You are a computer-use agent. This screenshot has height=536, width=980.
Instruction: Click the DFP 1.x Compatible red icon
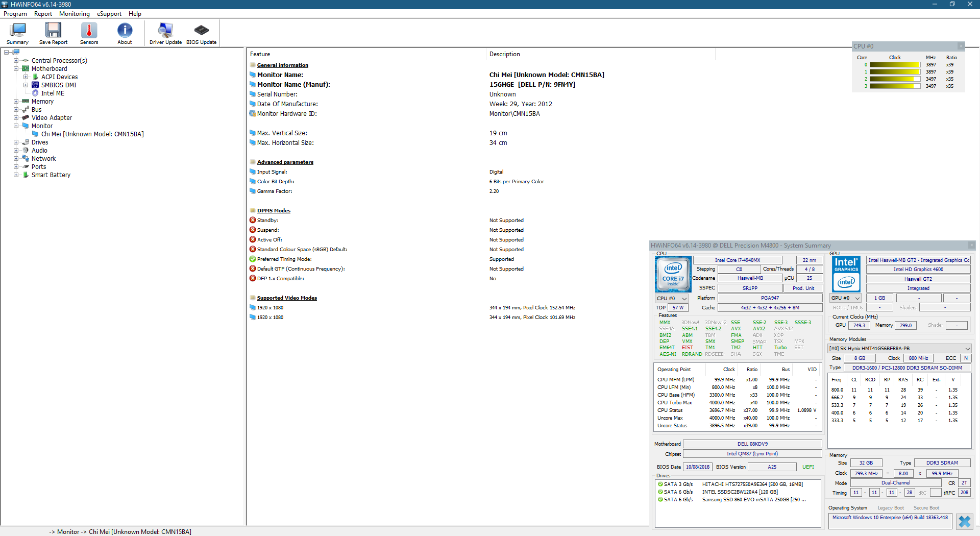(253, 278)
